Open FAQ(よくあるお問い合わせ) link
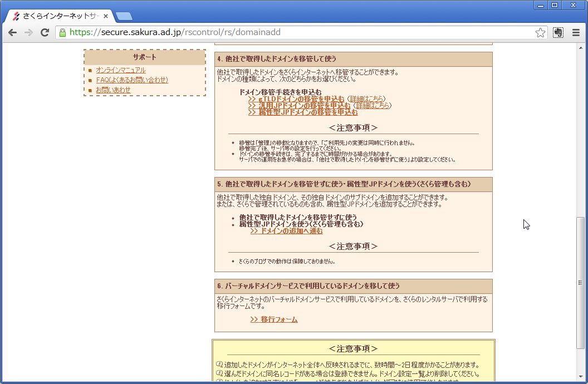The height and width of the screenshot is (384, 588). point(132,80)
